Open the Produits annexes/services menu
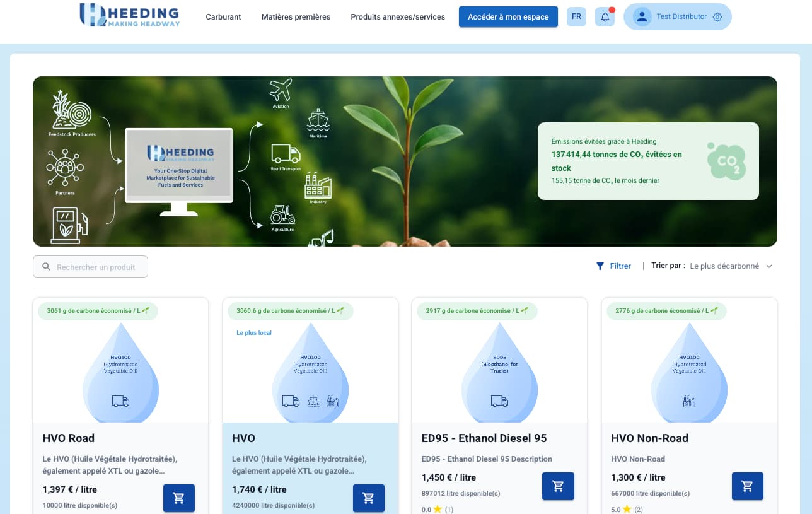Viewport: 812px width, 514px height. 398,17
